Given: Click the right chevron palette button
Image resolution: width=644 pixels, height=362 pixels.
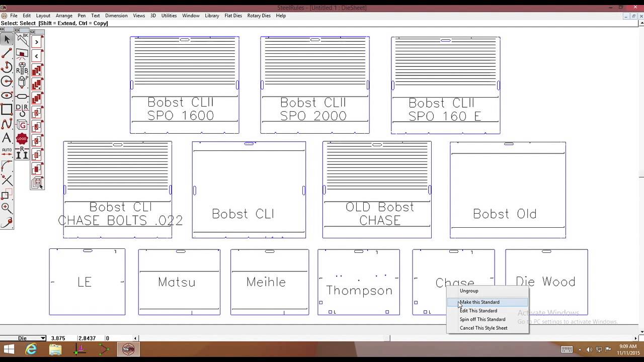Looking at the screenshot, I should (x=37, y=42).
